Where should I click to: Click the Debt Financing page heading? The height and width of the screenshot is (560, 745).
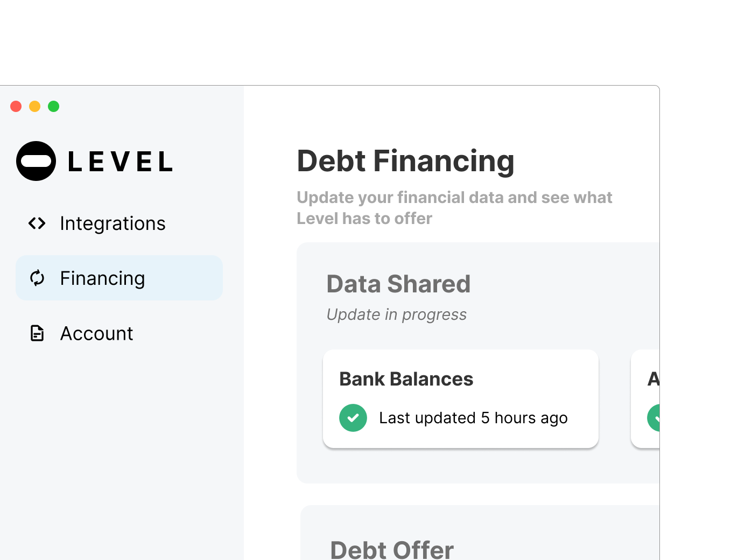pyautogui.click(x=405, y=161)
